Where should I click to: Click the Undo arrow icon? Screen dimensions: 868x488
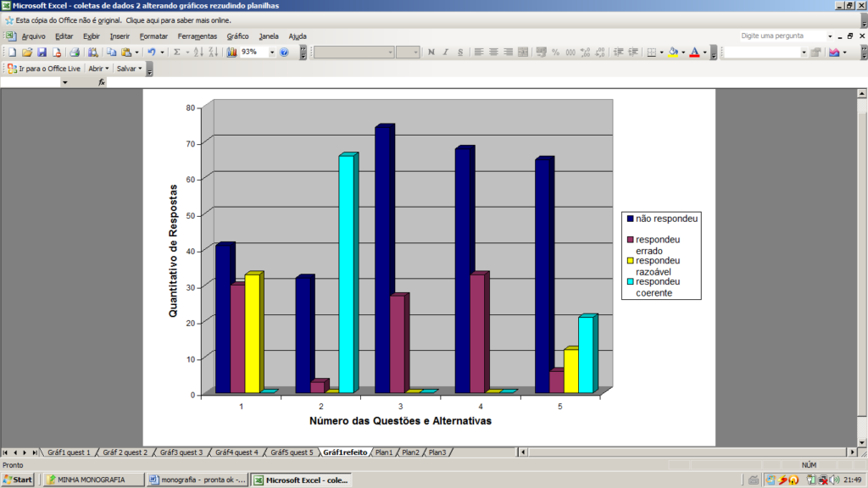tap(151, 53)
